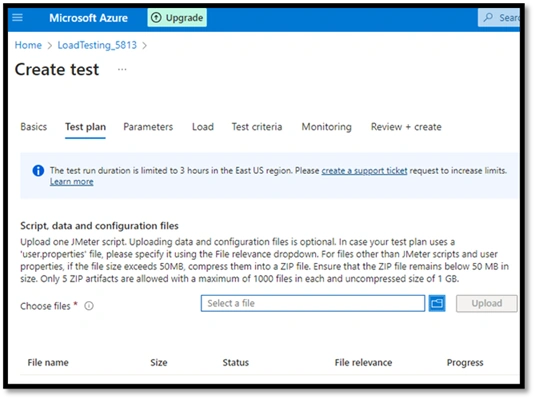
Task: Open the Test criteria tab
Action: (x=257, y=127)
